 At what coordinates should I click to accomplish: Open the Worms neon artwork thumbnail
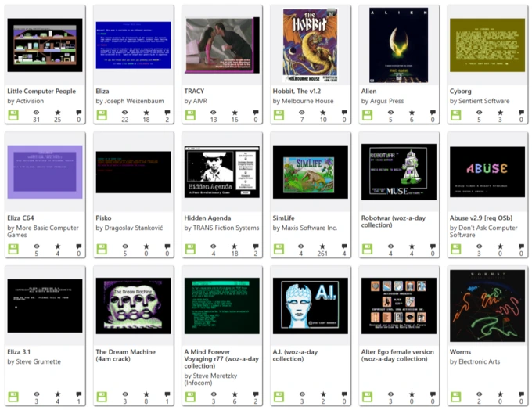(487, 306)
